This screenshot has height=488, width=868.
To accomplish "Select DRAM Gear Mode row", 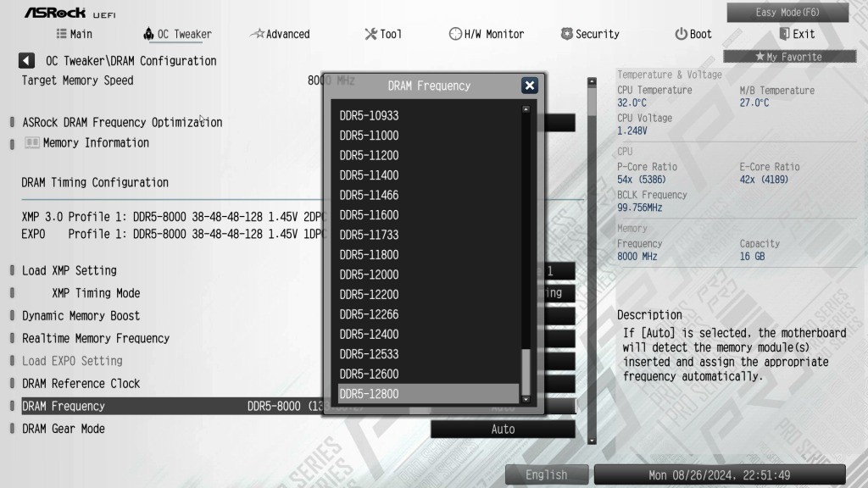I will click(63, 429).
